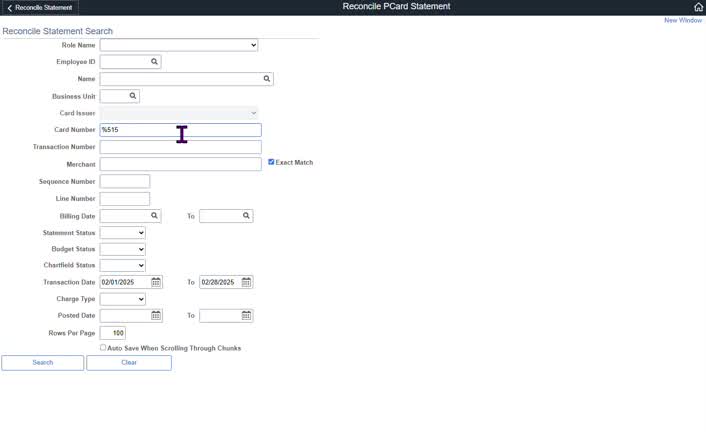Screen dimensions: 706x436
Task: Open Billing Date from lookup icon
Action: (x=154, y=216)
